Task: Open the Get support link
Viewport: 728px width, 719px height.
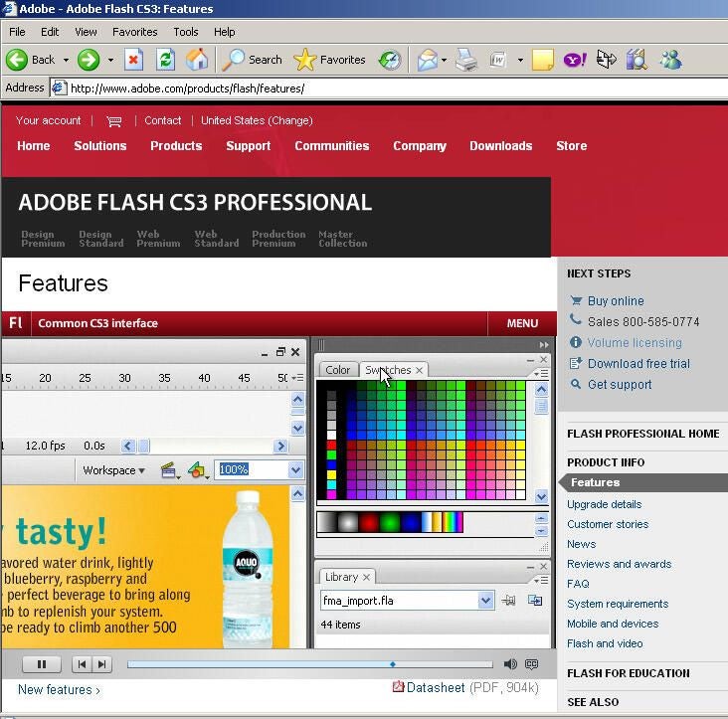Action: pyautogui.click(x=620, y=384)
